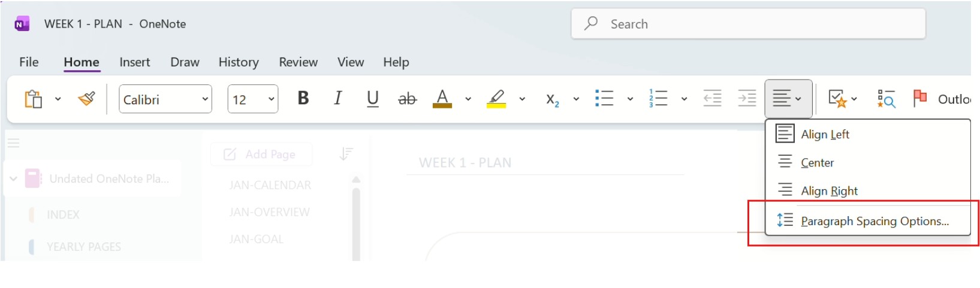Decrease indent of paragraph

(712, 99)
